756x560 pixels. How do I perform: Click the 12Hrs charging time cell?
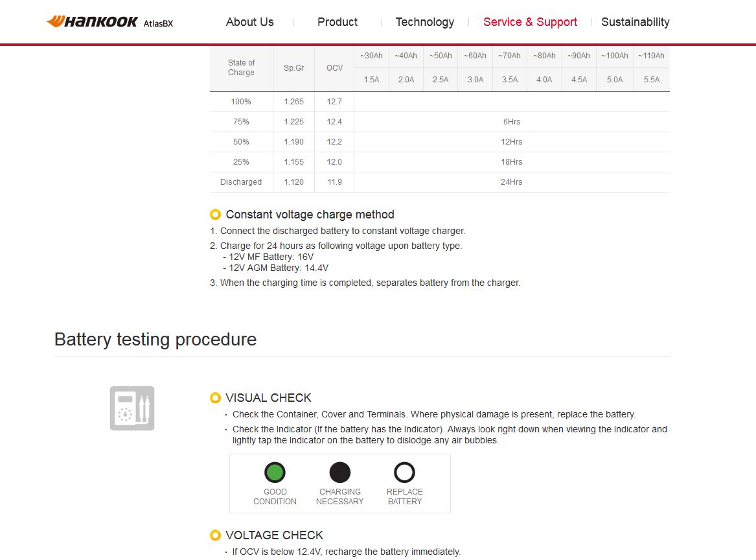[512, 142]
